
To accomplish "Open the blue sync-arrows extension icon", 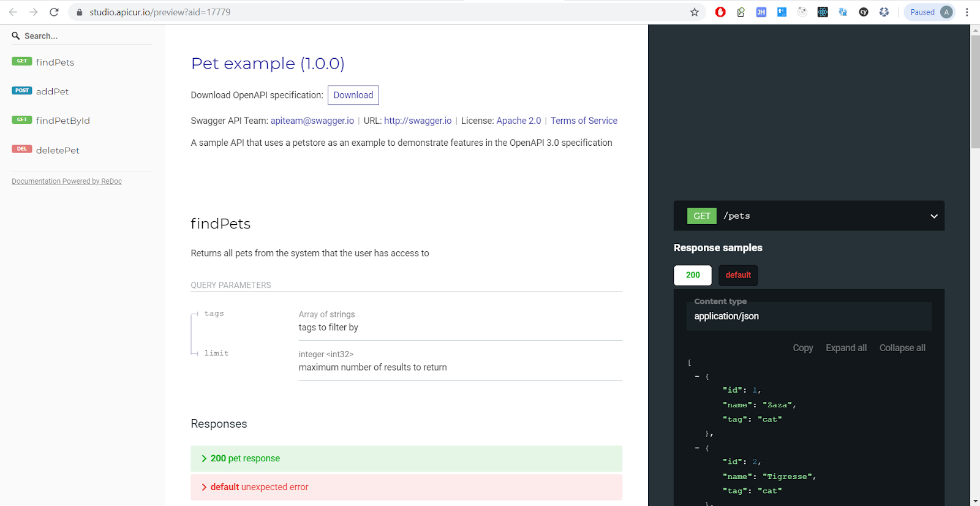I will pyautogui.click(x=843, y=12).
